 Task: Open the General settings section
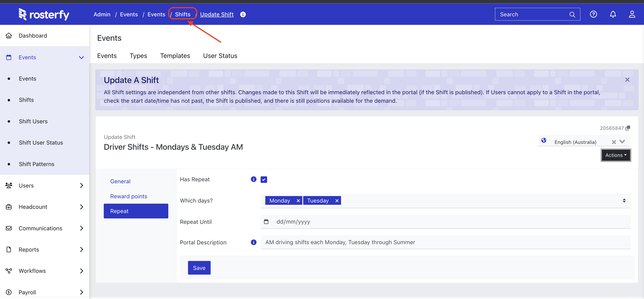[120, 181]
